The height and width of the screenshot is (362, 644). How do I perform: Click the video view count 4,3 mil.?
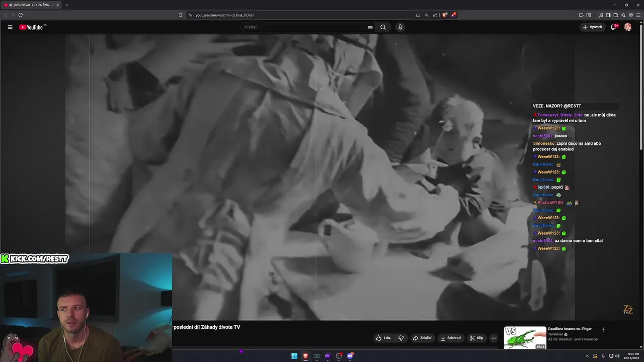[560, 339]
